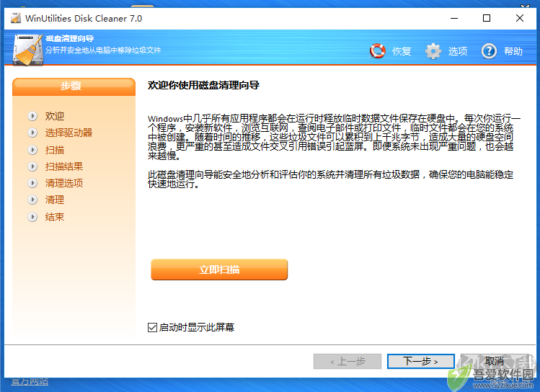Click the title bar app icon
Viewport: 540px width, 392px height.
(16, 18)
